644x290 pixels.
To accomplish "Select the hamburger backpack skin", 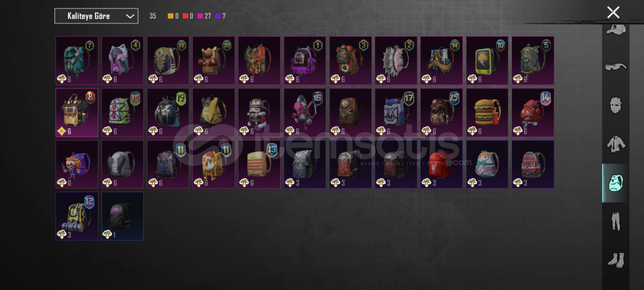I will click(487, 113).
